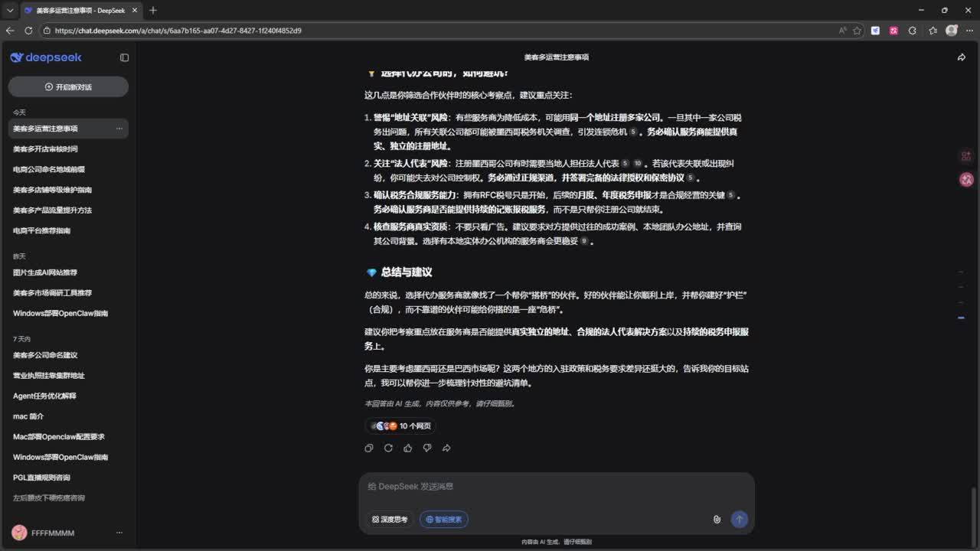The image size is (980, 551).
Task: Click the browser address bar
Action: pyautogui.click(x=436, y=31)
